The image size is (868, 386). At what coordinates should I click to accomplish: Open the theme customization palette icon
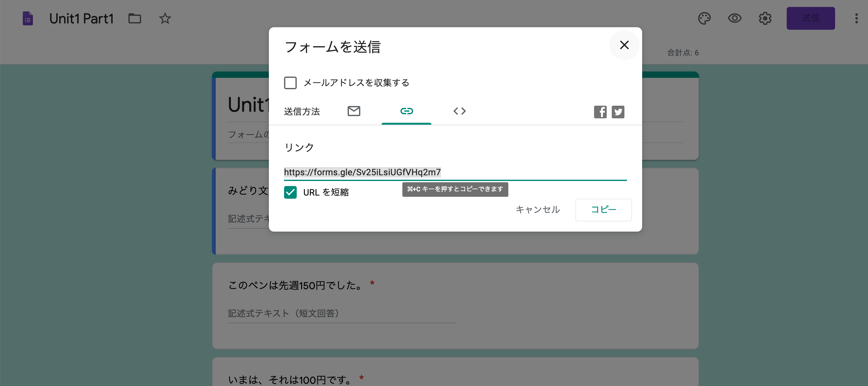tap(704, 18)
